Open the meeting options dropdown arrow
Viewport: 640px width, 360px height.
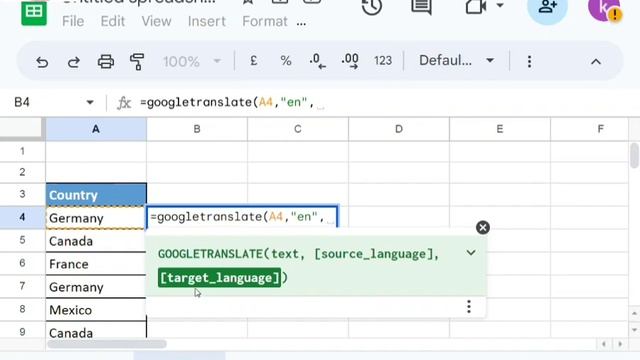500,5
